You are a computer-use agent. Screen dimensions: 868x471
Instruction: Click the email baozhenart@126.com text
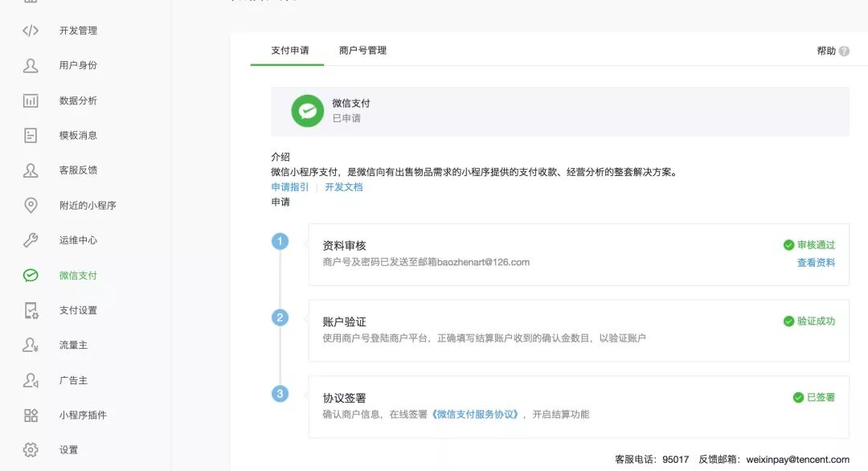(x=483, y=262)
